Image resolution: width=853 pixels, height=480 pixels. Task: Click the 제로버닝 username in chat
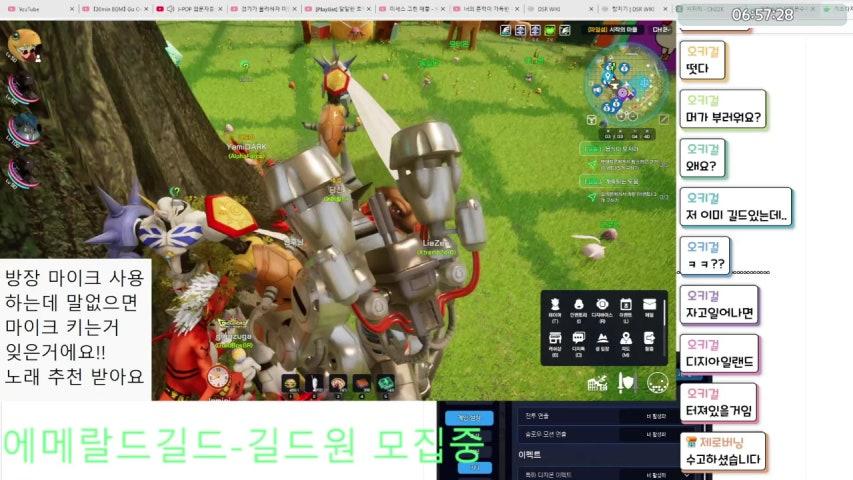[720, 441]
